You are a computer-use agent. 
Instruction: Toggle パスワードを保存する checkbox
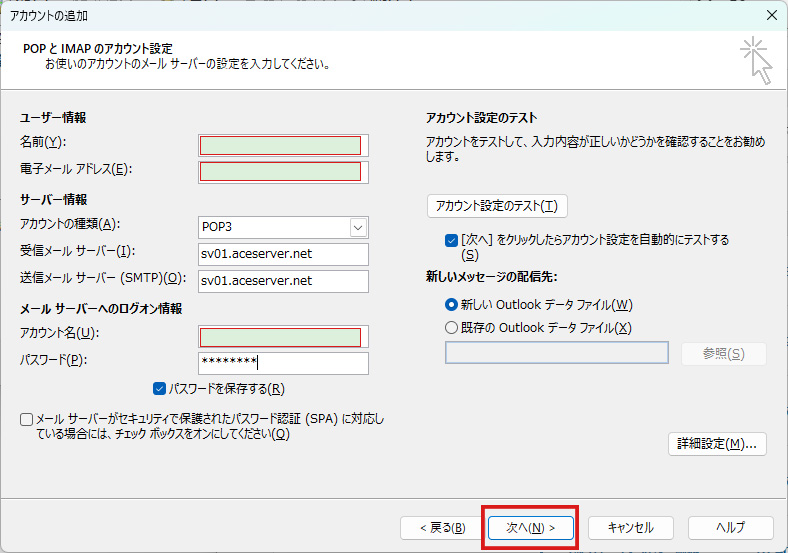click(160, 388)
